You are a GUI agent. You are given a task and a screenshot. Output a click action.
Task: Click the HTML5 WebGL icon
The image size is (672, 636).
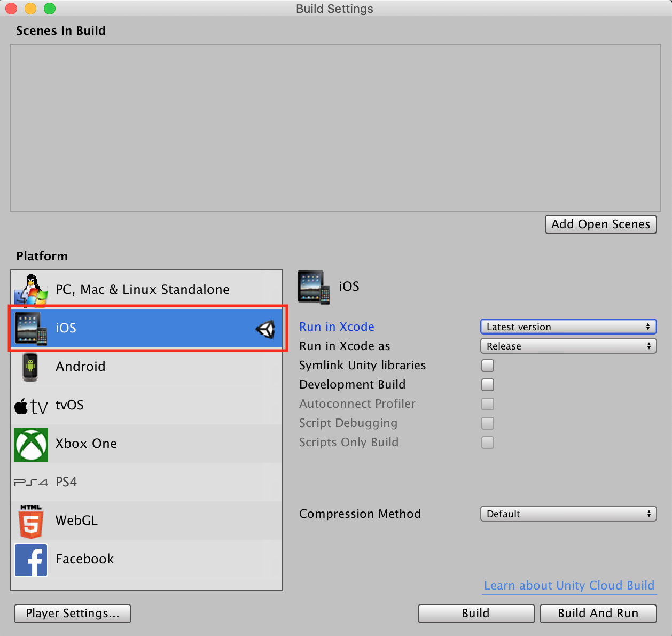click(x=31, y=521)
